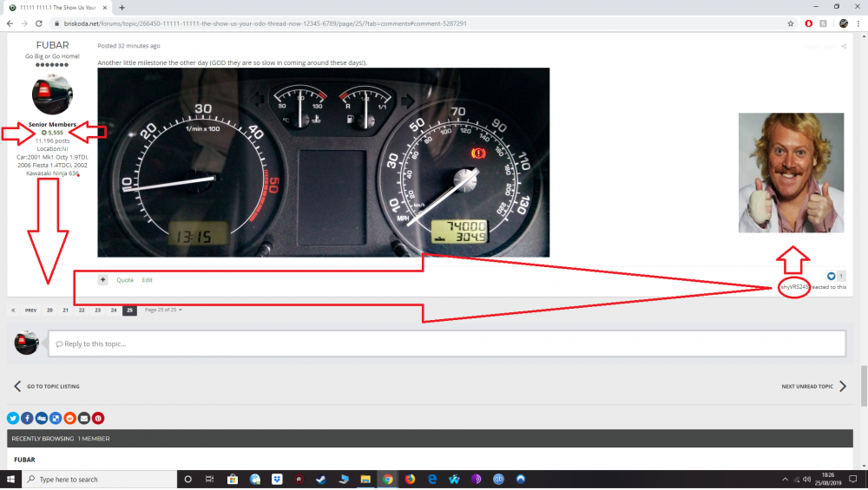The height and width of the screenshot is (490, 868).
Task: Share the topic on Pinterest
Action: tap(98, 419)
